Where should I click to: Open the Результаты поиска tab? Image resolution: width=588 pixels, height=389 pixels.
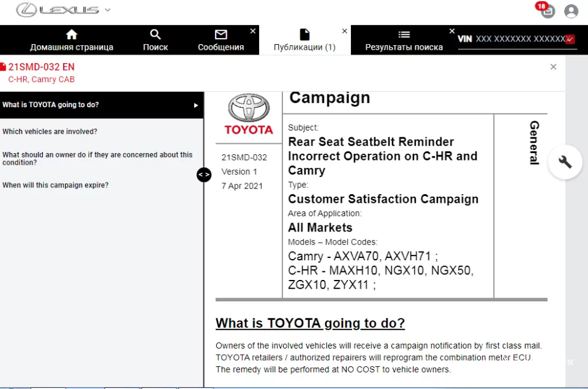[404, 40]
